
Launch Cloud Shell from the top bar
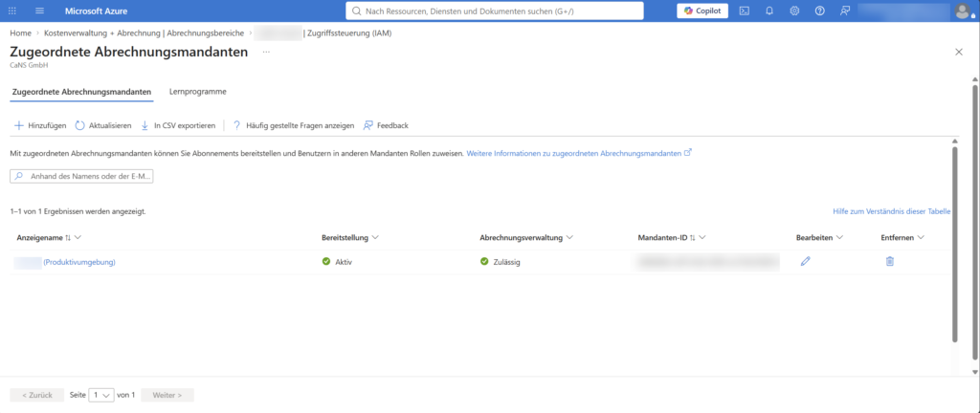coord(745,11)
